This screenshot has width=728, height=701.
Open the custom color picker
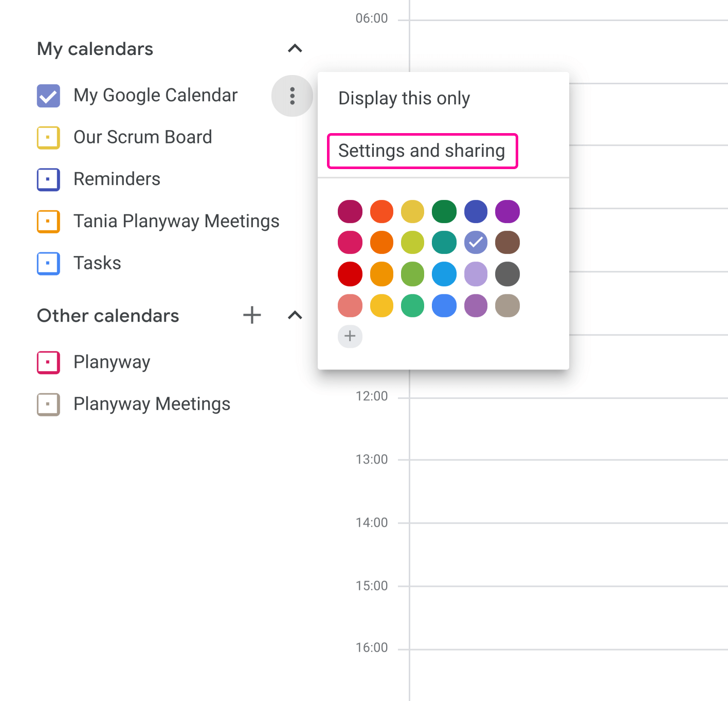[x=350, y=336]
